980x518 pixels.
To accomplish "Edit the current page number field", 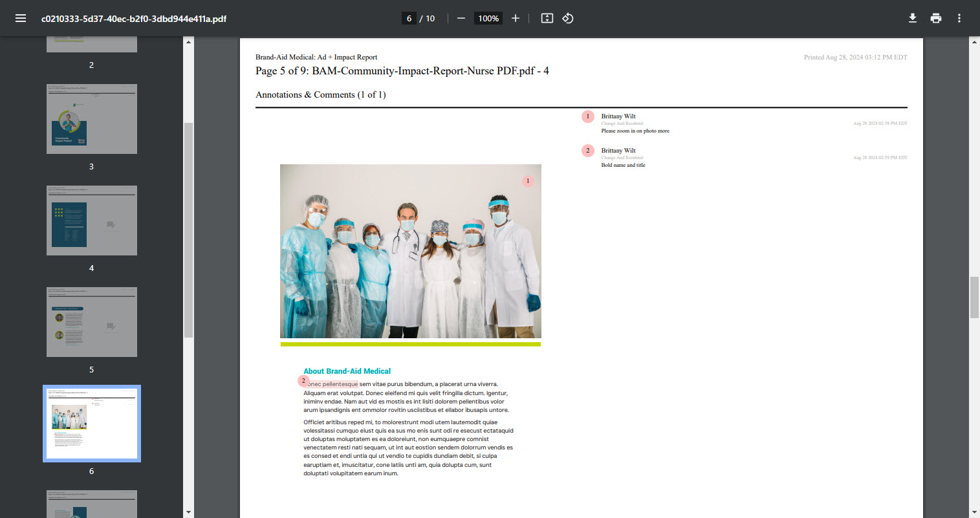I will click(409, 18).
